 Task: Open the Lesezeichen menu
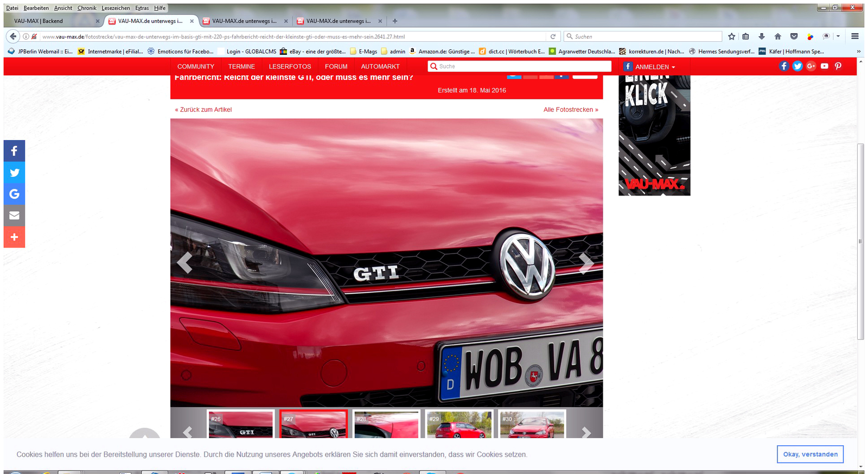pyautogui.click(x=116, y=8)
